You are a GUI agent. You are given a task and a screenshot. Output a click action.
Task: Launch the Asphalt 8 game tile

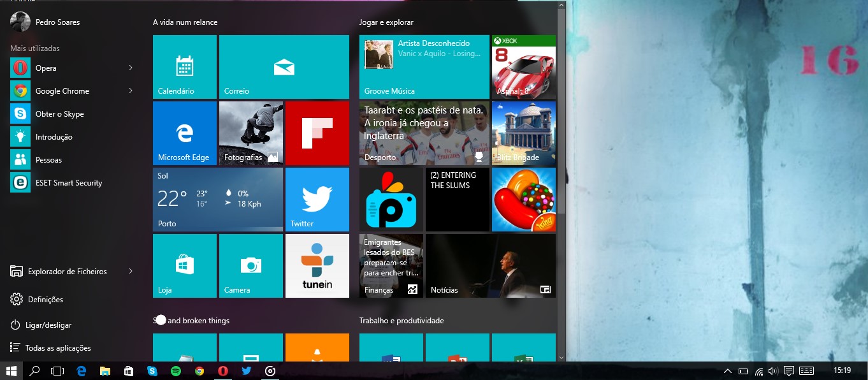coord(524,67)
